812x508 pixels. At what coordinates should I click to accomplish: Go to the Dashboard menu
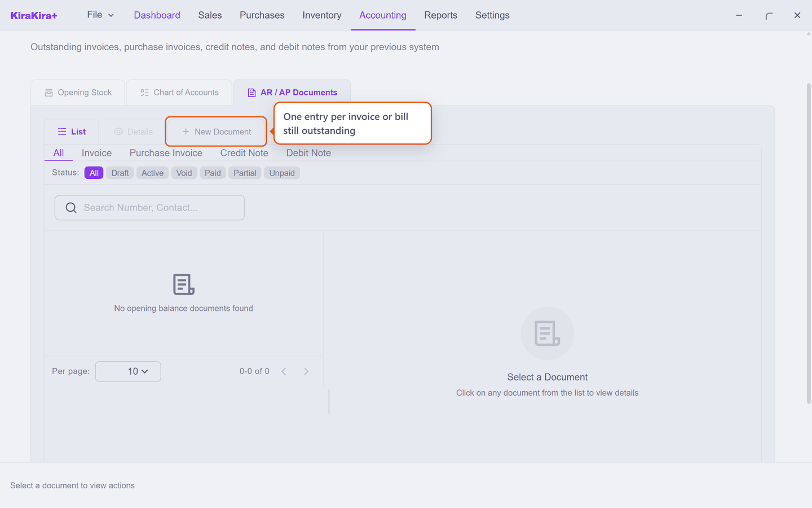pos(157,15)
